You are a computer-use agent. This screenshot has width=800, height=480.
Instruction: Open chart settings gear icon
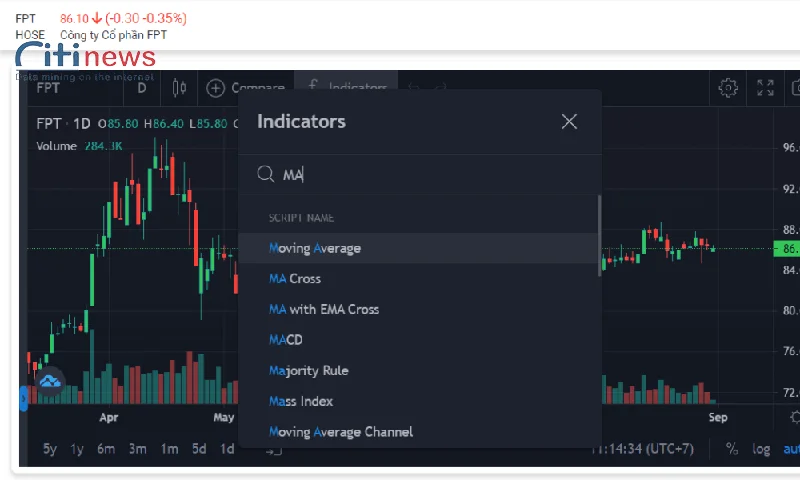728,88
